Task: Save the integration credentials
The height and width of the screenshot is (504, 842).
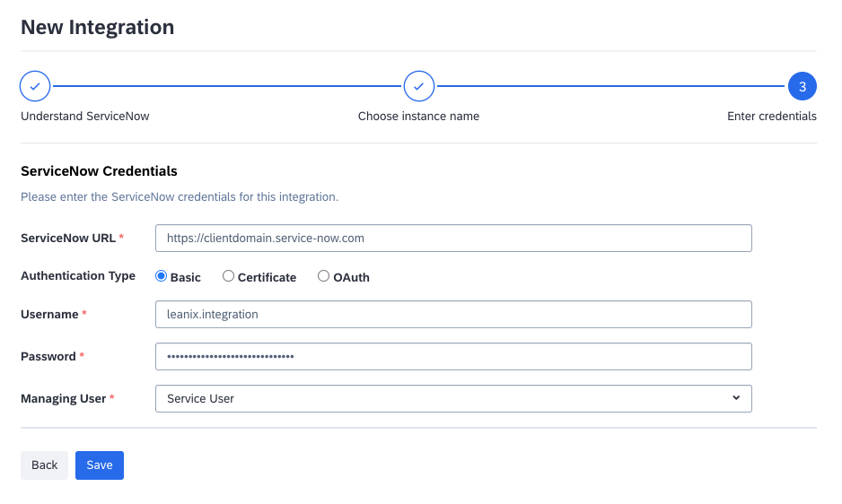Action: pyautogui.click(x=100, y=465)
